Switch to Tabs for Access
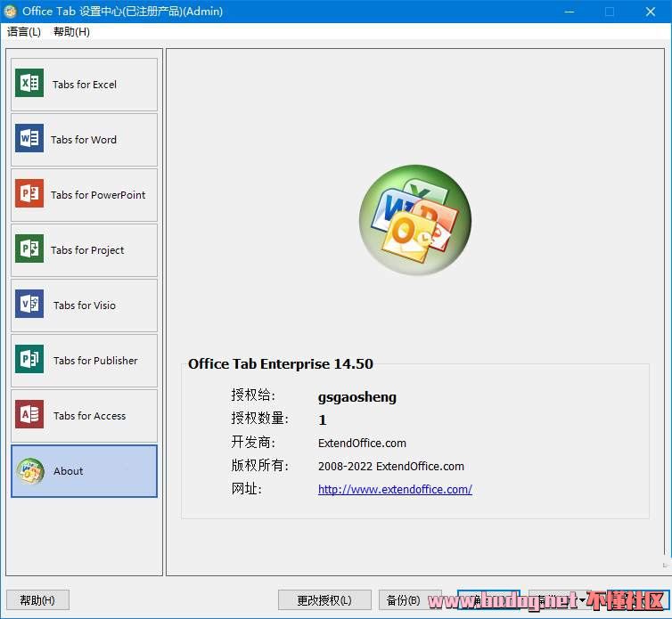672x619 pixels. pyautogui.click(x=84, y=416)
